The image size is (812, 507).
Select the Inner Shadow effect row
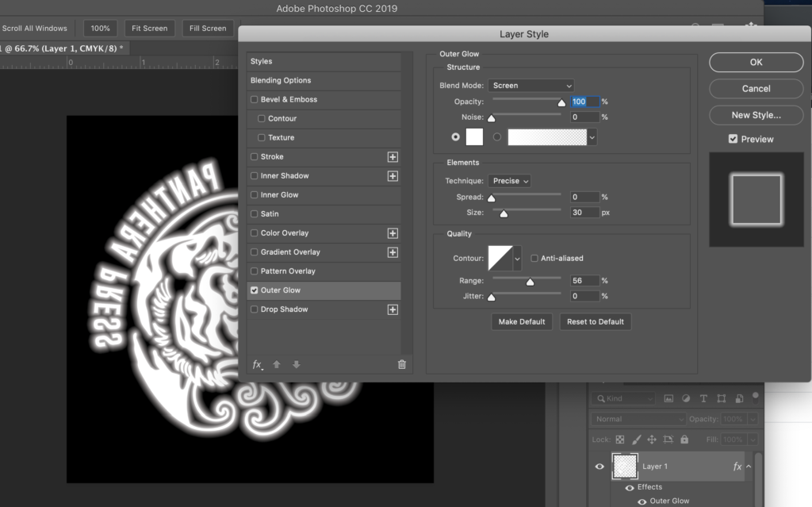324,175
